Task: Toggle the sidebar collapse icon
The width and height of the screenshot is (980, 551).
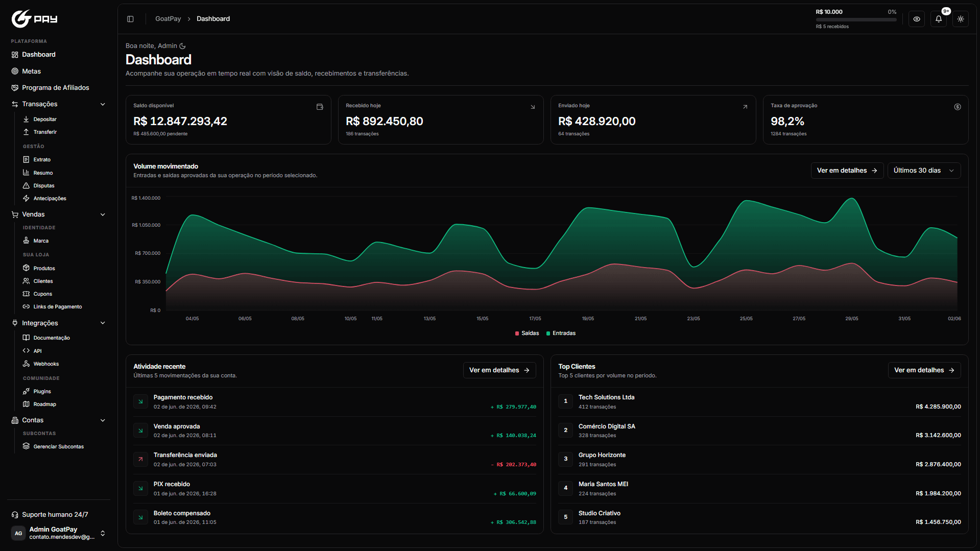Action: tap(130, 19)
